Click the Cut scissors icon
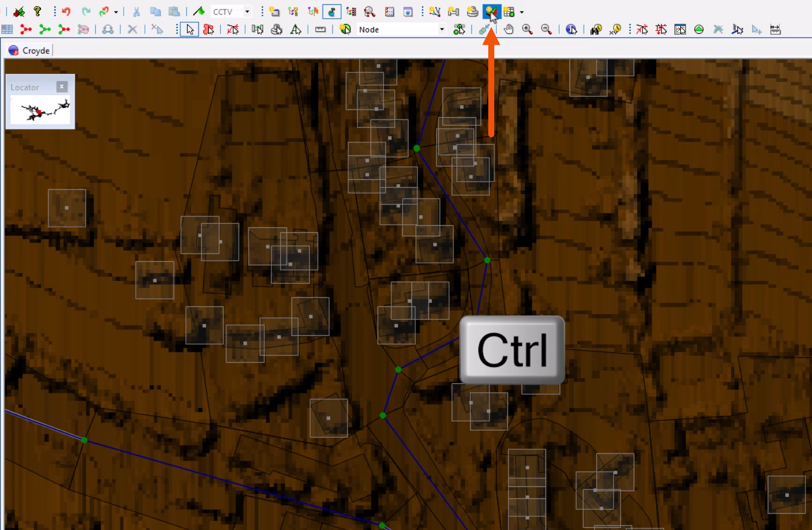Screen dimensions: 812x530 136,11
